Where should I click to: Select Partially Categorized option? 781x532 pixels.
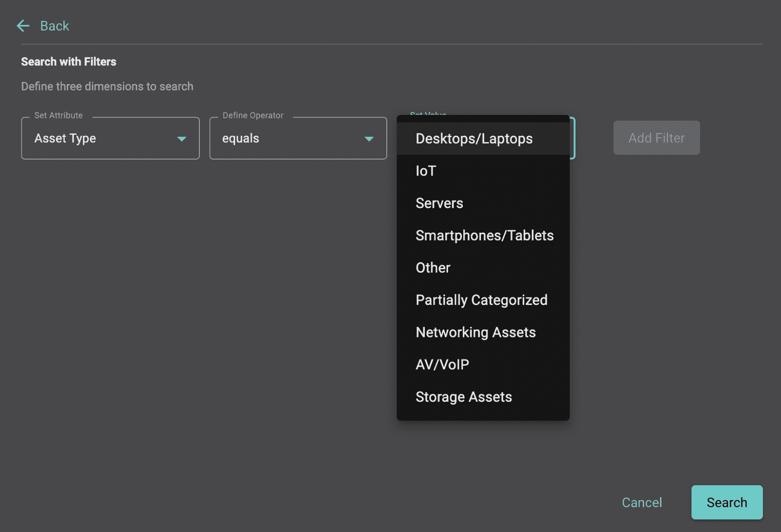click(x=483, y=300)
